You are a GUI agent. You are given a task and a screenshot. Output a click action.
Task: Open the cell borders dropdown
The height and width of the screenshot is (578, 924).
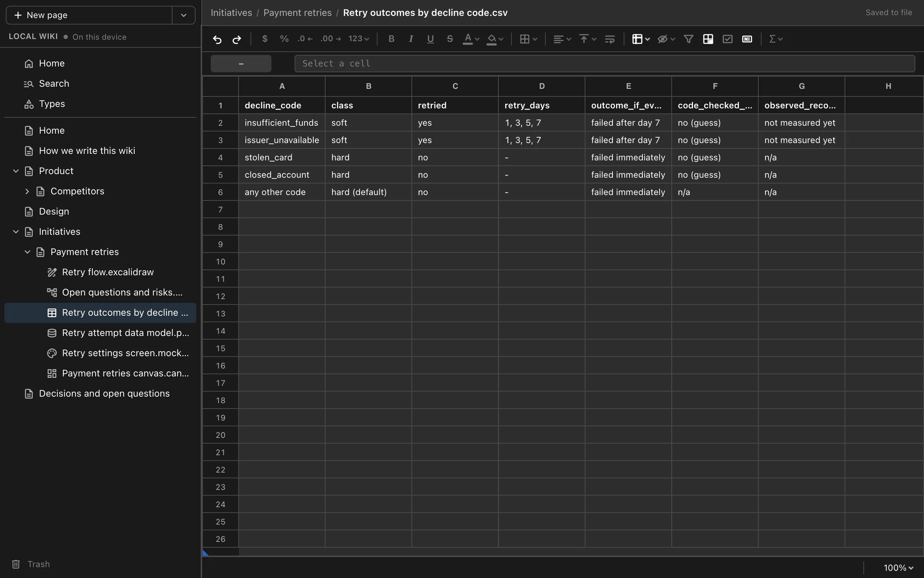click(529, 39)
